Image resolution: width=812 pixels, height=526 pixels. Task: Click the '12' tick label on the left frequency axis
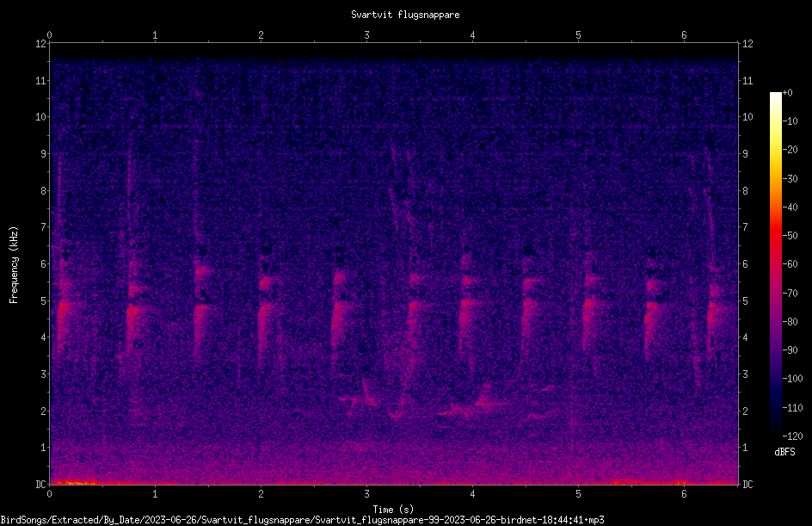coord(40,44)
